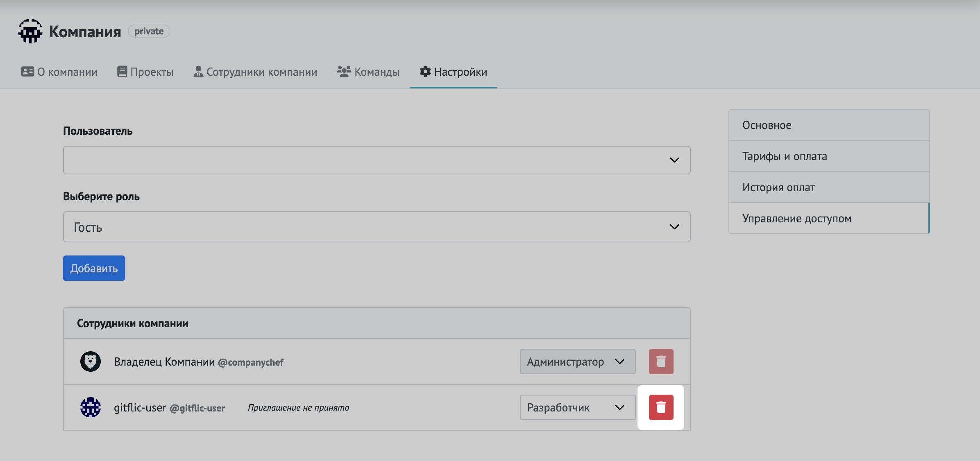Open the О компании tab
This screenshot has width=980, height=461.
tap(59, 72)
